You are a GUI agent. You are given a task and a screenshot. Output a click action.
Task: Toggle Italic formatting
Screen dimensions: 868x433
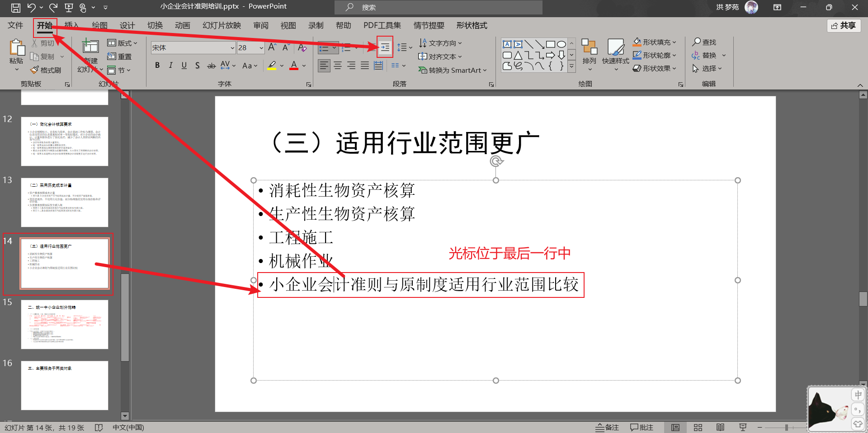(170, 66)
